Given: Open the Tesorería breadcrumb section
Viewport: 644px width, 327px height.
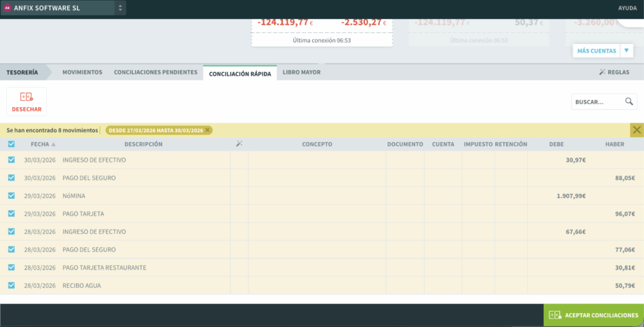Looking at the screenshot, I should 22,72.
